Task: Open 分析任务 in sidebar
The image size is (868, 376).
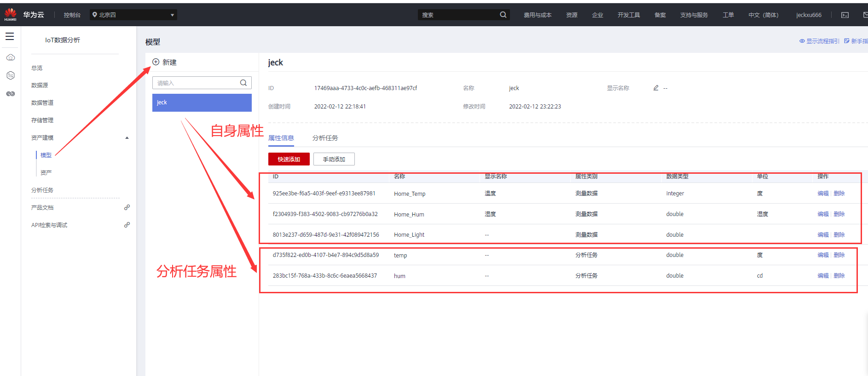Action: point(42,190)
